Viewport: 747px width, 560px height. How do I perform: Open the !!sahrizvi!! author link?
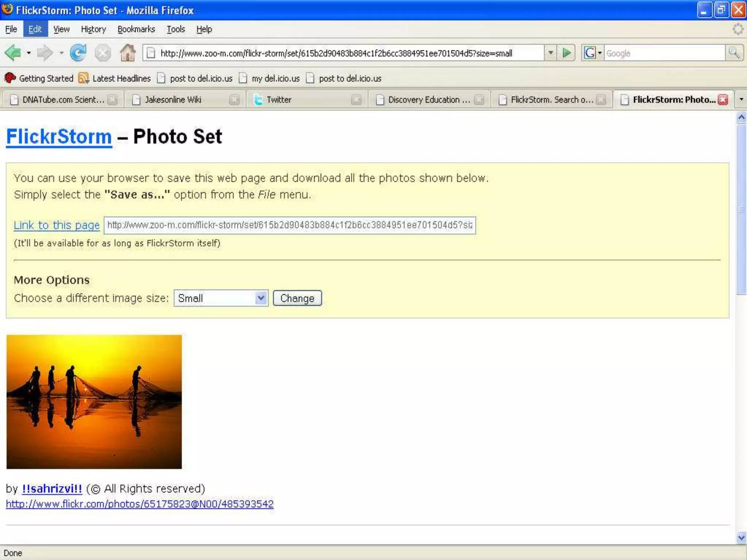tap(52, 489)
